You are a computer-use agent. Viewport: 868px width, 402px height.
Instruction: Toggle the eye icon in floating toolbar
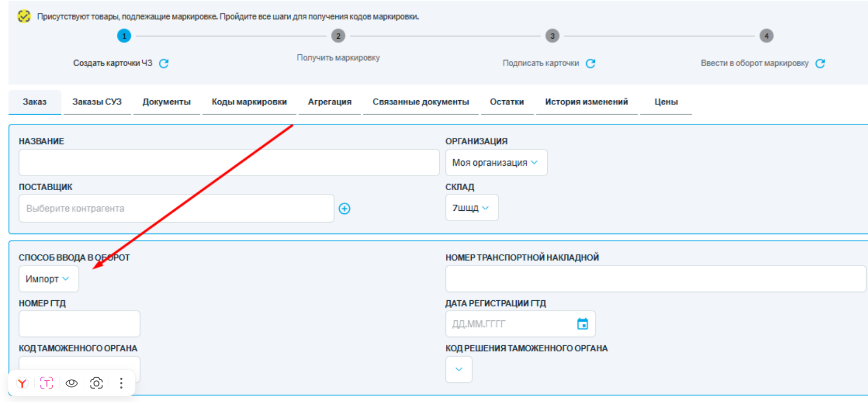click(71, 383)
